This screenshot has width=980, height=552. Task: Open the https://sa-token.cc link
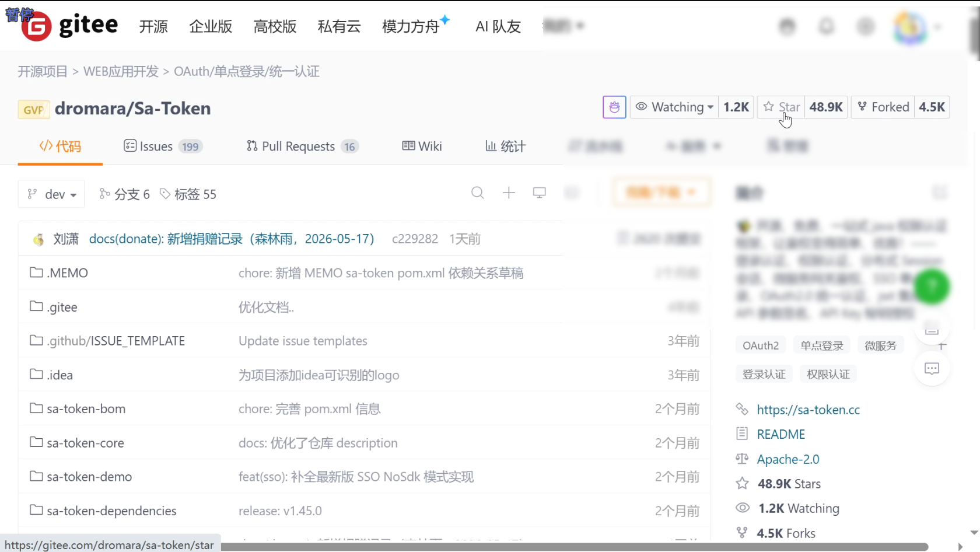pos(808,410)
